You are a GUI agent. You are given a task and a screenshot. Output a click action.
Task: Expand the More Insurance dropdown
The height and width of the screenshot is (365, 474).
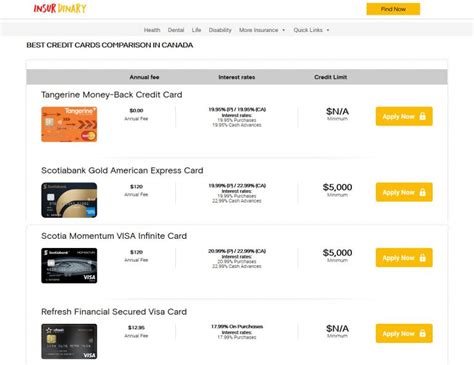click(262, 30)
